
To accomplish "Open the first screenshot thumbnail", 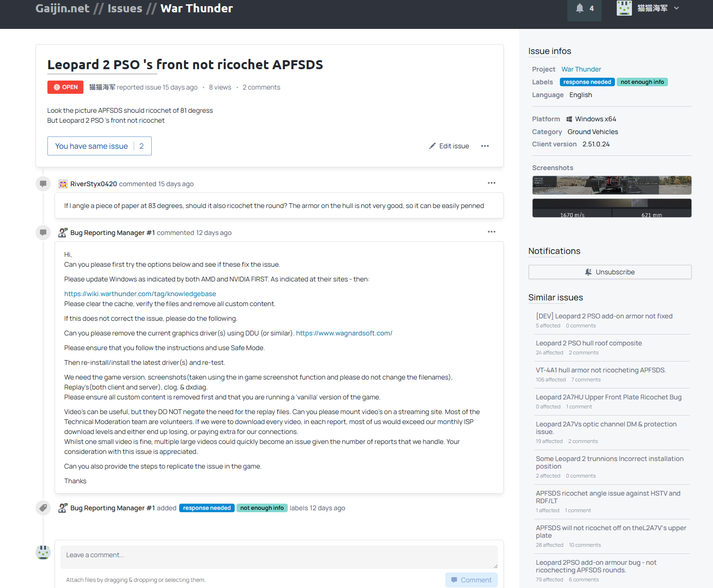I will (x=612, y=185).
